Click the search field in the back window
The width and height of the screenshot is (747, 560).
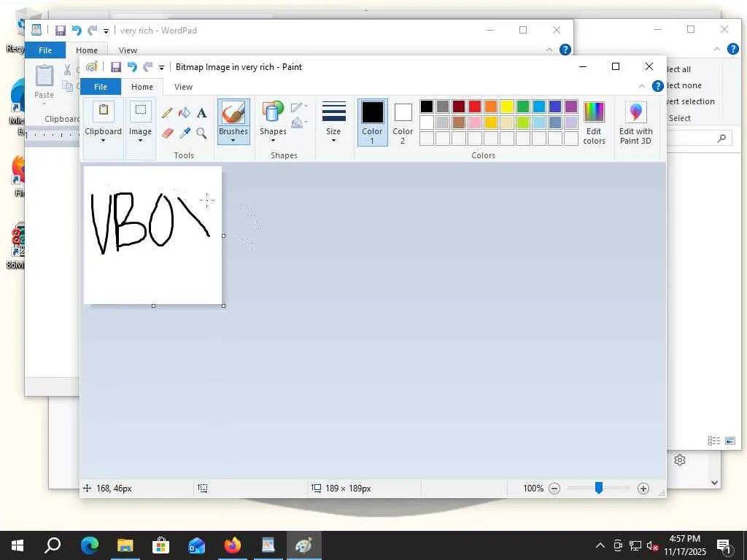[x=700, y=138]
